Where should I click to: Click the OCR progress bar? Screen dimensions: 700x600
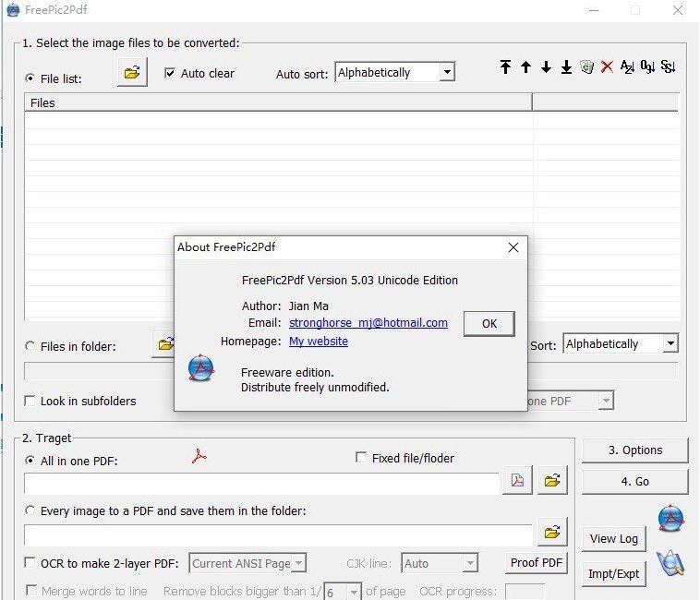coord(525,592)
